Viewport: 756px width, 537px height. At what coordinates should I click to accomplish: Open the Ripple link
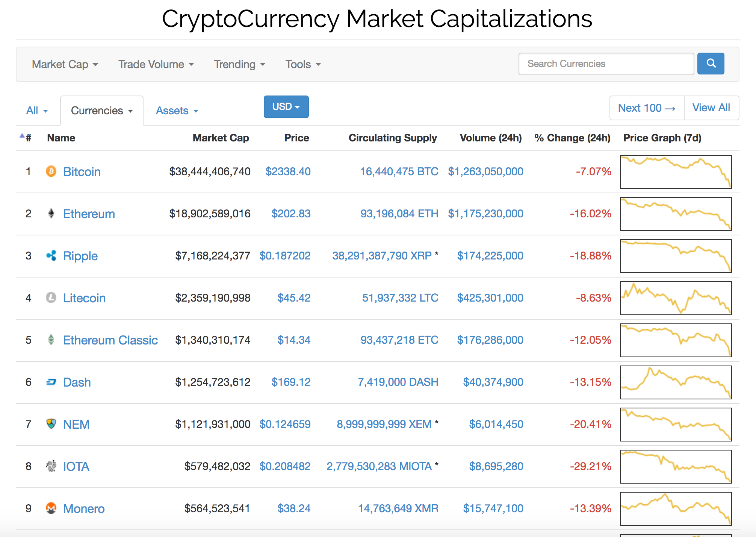(80, 256)
